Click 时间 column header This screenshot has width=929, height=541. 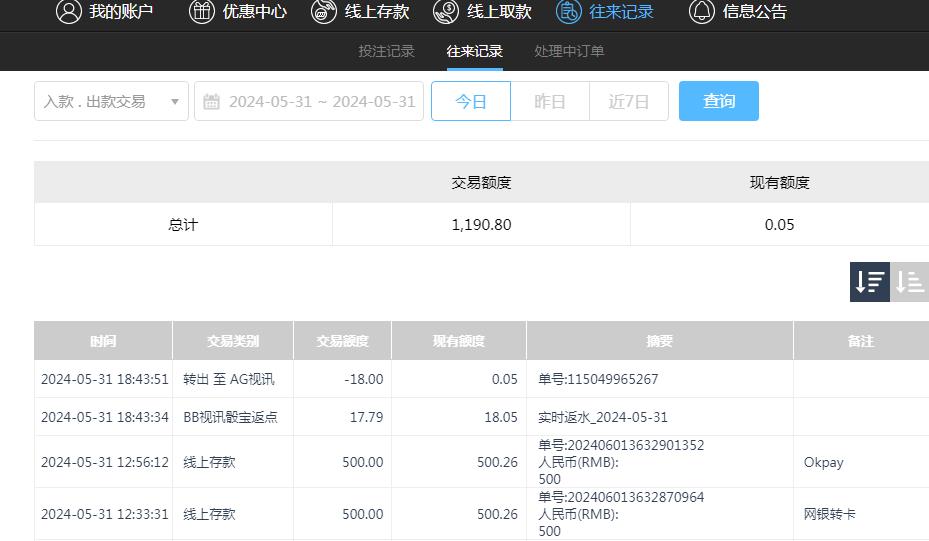tap(103, 341)
